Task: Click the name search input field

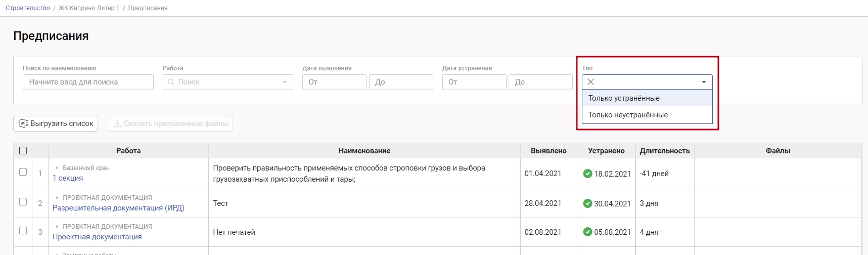Action: 88,82
